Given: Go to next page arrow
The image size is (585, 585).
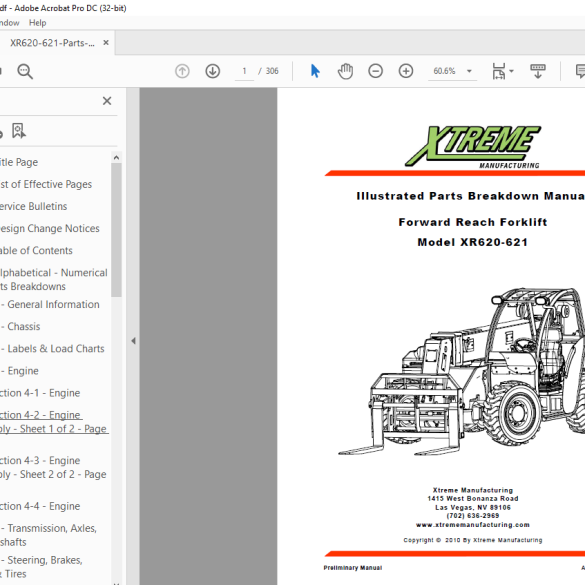Looking at the screenshot, I should (x=212, y=71).
